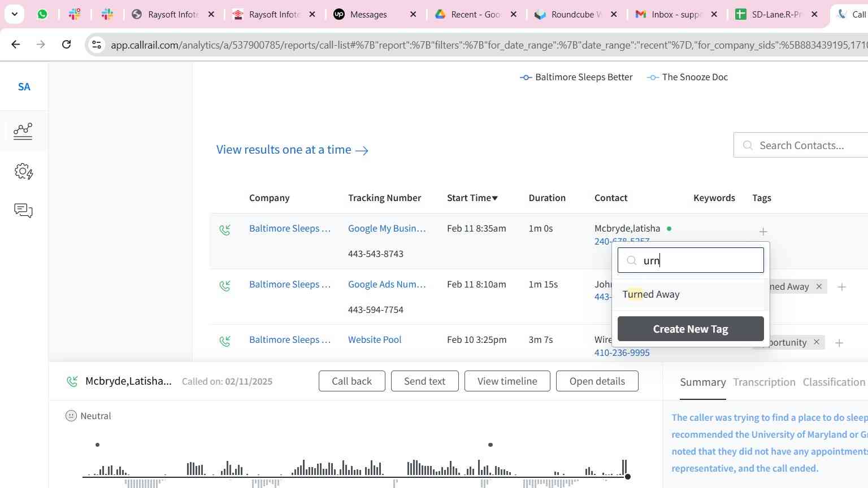868x488 pixels.
Task: Click Open details button
Action: (597, 381)
